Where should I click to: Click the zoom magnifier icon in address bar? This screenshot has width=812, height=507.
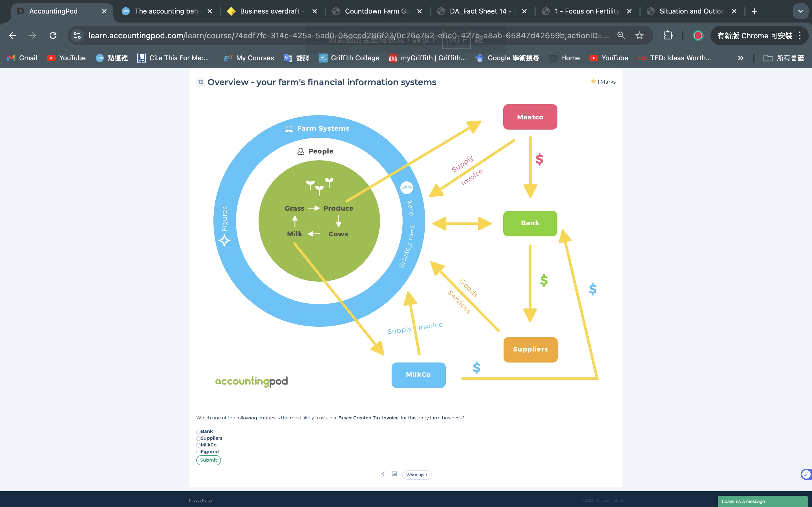[621, 35]
